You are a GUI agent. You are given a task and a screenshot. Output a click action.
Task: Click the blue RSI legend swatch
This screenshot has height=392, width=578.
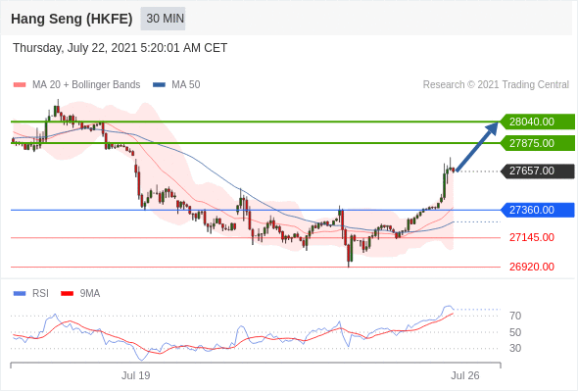point(20,294)
